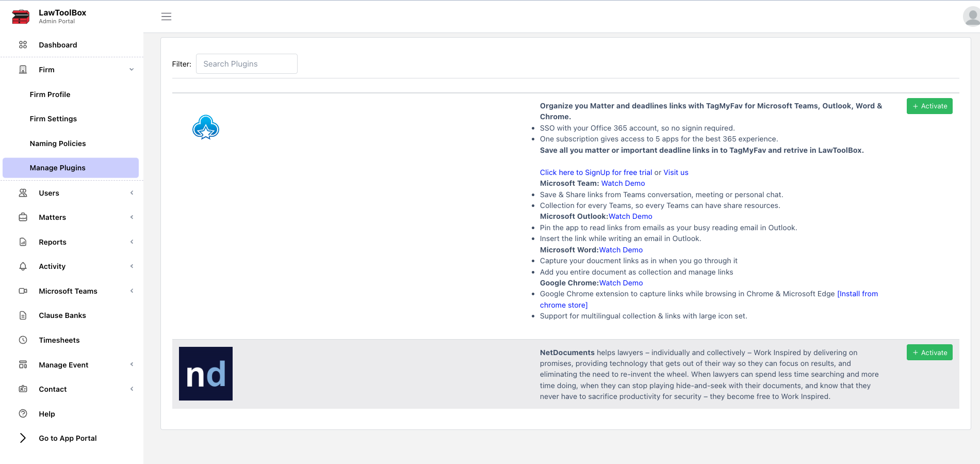
Task: Click the Firm building icon
Action: [x=23, y=70]
